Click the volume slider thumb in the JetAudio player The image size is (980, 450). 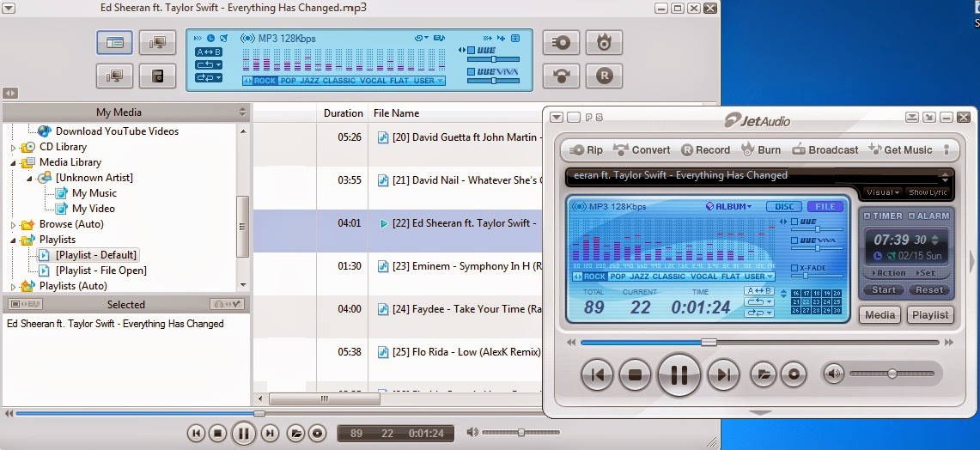click(892, 374)
